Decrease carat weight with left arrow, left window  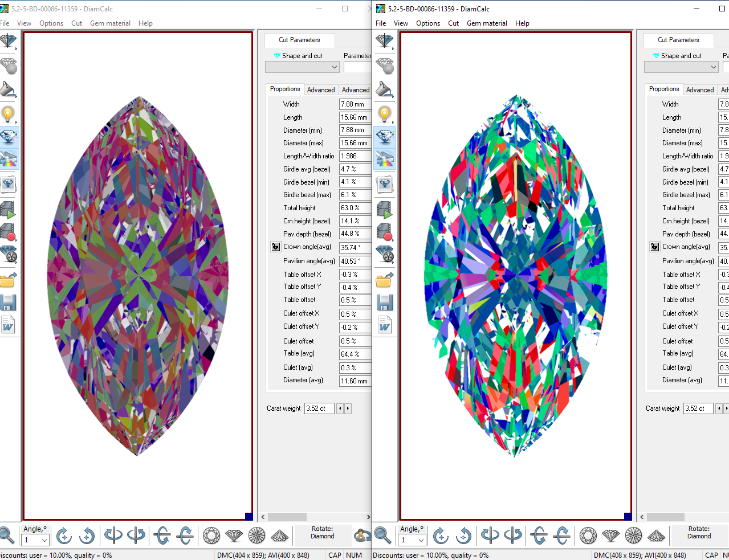(x=340, y=408)
